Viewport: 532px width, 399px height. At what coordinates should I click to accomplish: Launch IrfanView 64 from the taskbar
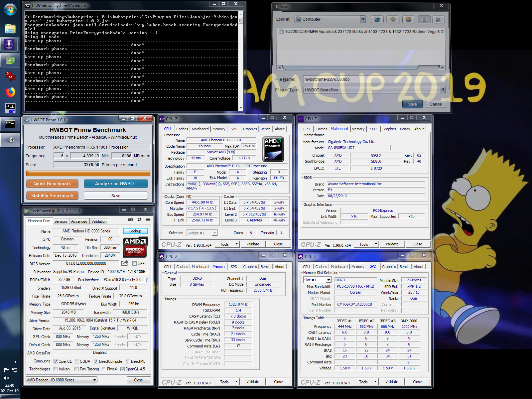pyautogui.click(x=10, y=76)
